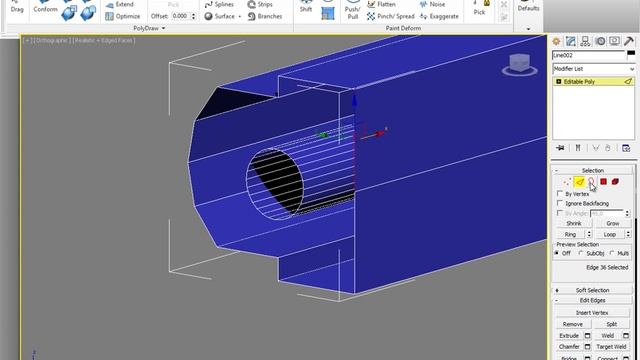Open the Utilities hammer panel tab
The width and height of the screenshot is (640, 360).
(629, 41)
